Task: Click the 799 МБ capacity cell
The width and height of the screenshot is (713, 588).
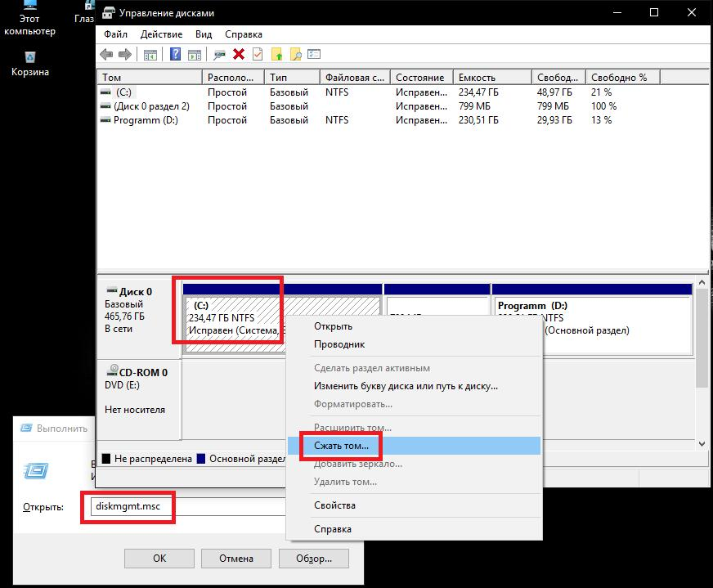Action: [474, 106]
